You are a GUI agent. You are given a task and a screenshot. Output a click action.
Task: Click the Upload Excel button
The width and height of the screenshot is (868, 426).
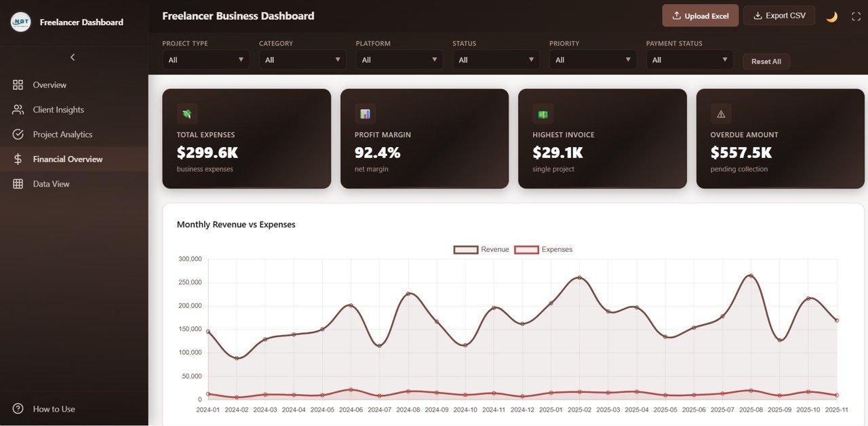tap(700, 15)
